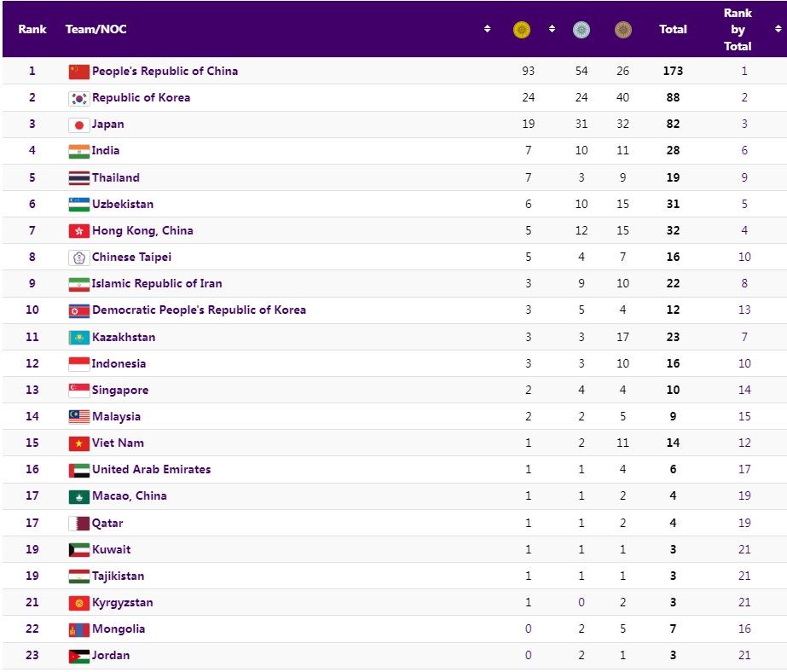Toggle sort arrows beside Rank by Total
Screen dimensions: 787x672
tap(778, 29)
